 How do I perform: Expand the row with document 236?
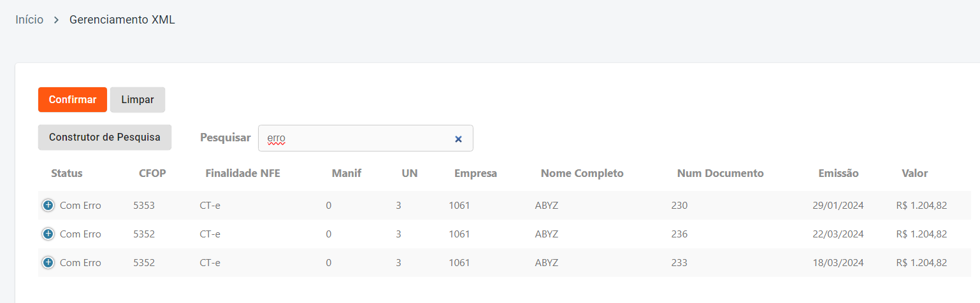coord(48,234)
